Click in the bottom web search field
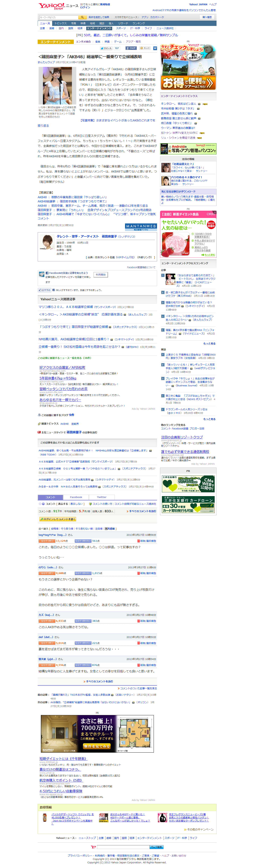This screenshot has width=254, height=868. (x=123, y=847)
